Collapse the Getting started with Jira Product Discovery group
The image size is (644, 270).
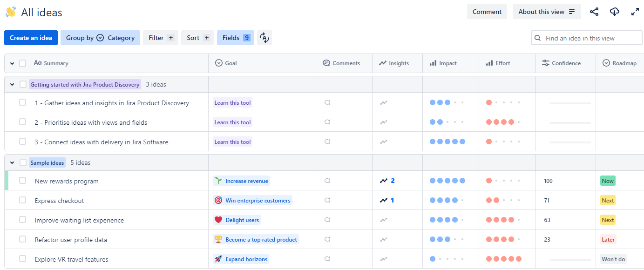(x=12, y=84)
